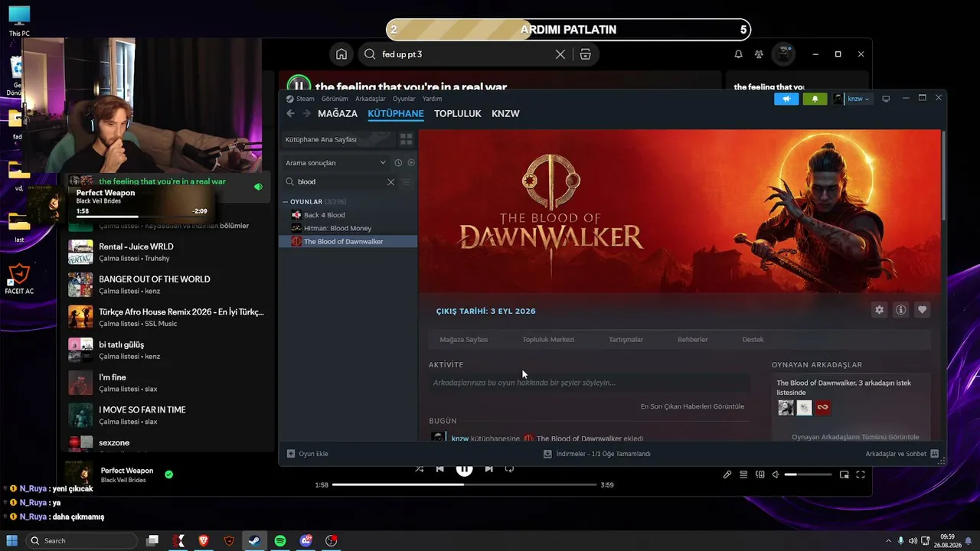This screenshot has height=551, width=980.
Task: Open Spotify mini player
Action: coord(844,474)
